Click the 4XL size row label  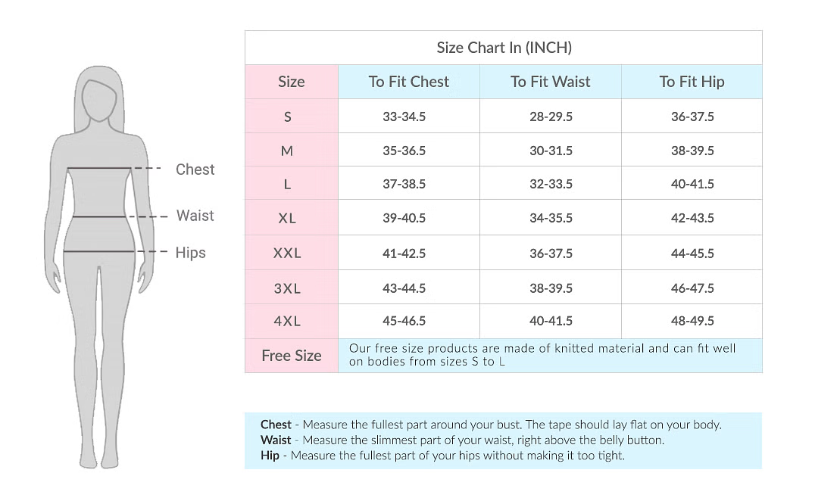(x=287, y=321)
